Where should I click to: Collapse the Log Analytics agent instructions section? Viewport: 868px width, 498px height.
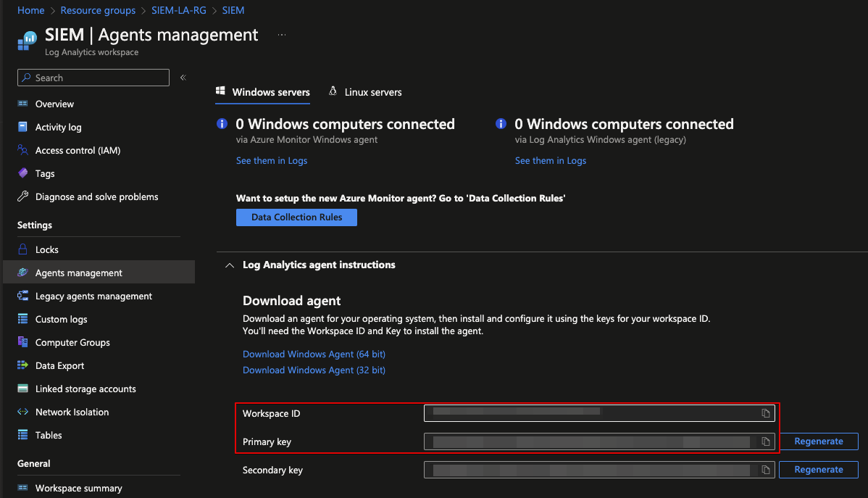pyautogui.click(x=230, y=265)
